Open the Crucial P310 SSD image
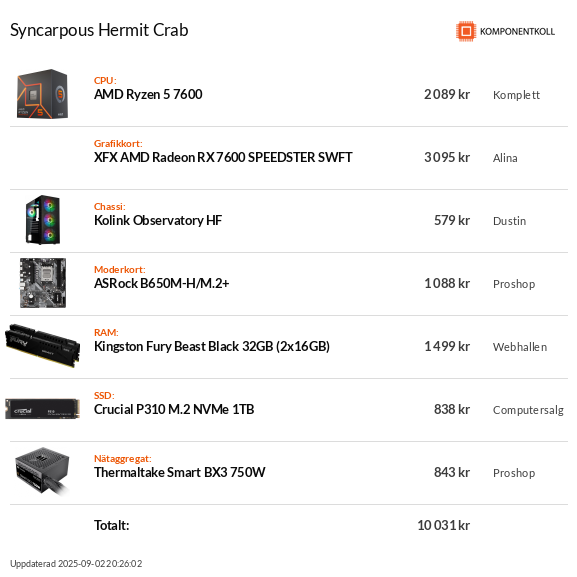This screenshot has height=577, width=577. click(x=43, y=409)
